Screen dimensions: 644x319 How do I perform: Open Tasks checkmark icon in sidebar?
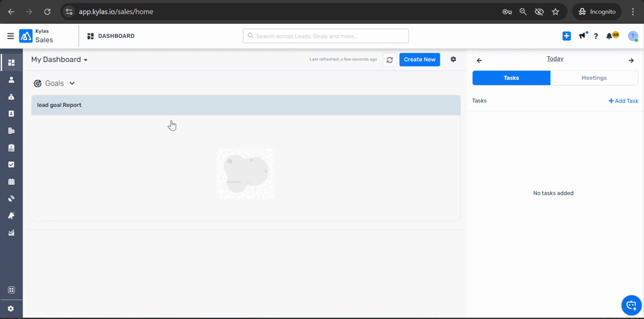pos(11,164)
